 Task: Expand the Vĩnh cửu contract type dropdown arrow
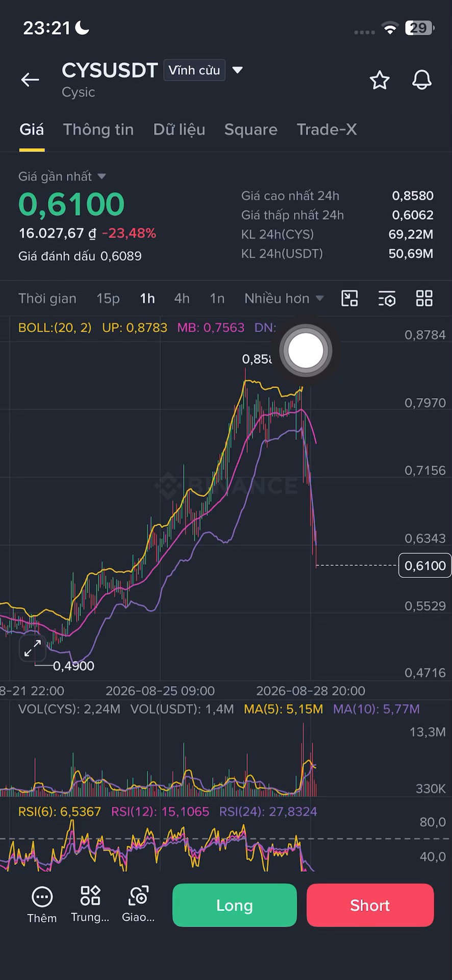click(x=238, y=70)
